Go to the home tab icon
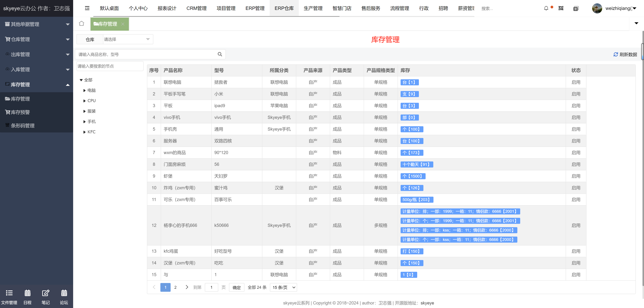This screenshot has height=308, width=644. [82, 23]
